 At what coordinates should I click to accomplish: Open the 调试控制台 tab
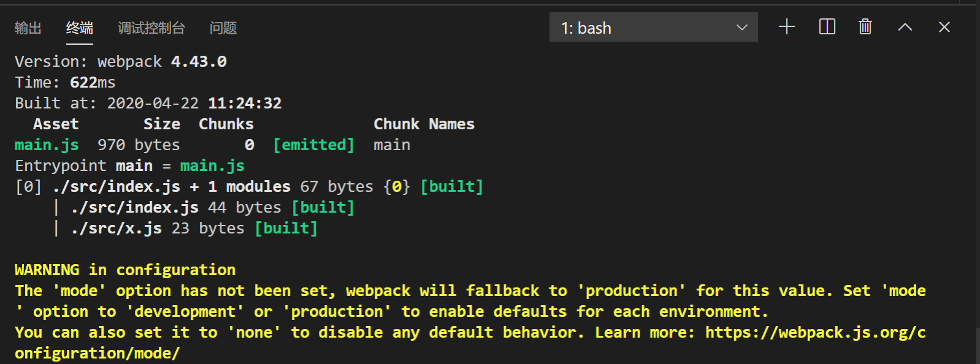151,28
